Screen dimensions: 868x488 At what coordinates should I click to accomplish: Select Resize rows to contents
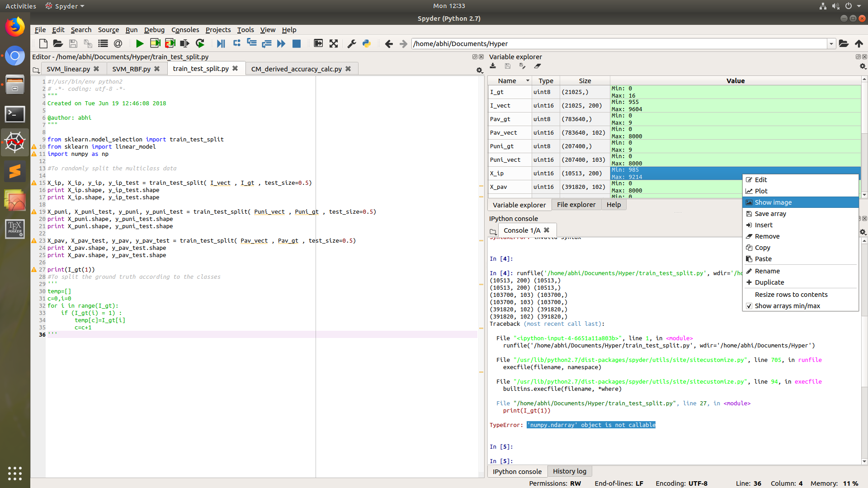pos(800,295)
